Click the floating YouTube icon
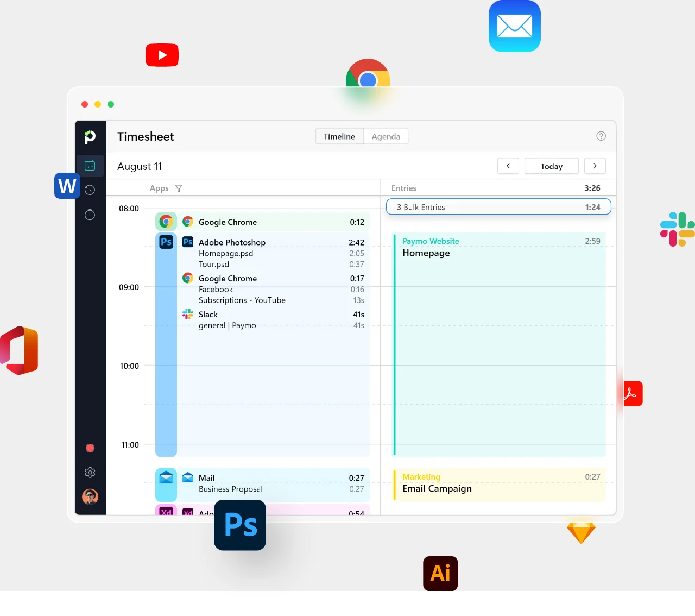This screenshot has height=616, width=695. click(162, 55)
